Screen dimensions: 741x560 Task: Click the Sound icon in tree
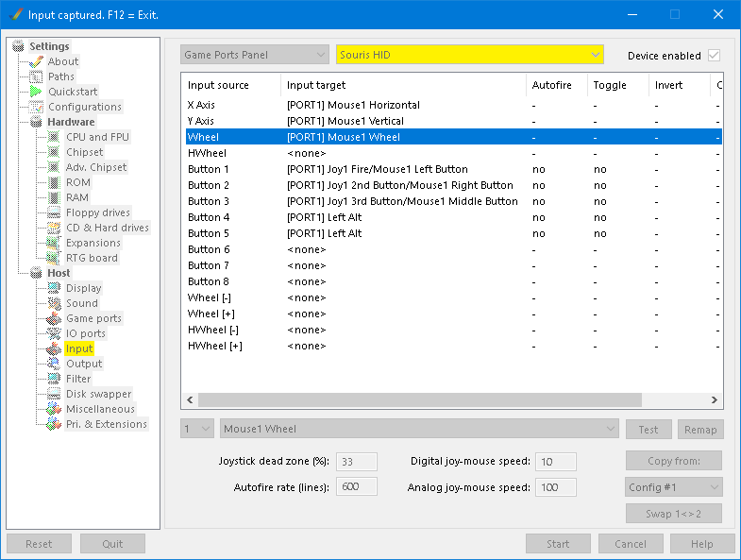click(x=54, y=303)
